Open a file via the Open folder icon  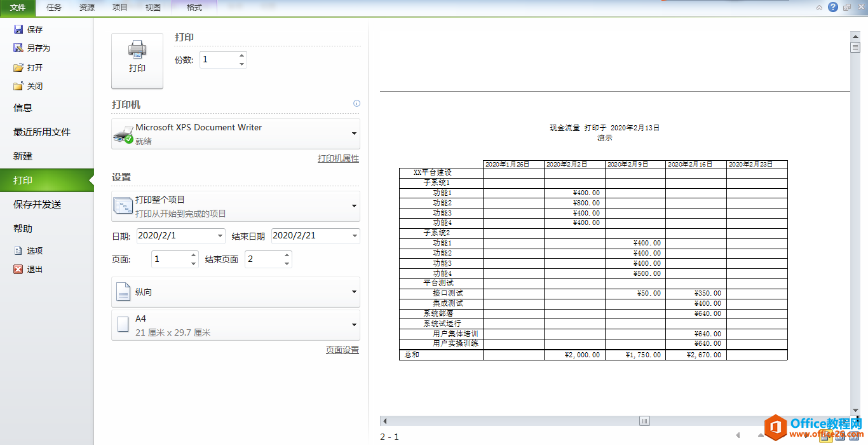point(18,67)
